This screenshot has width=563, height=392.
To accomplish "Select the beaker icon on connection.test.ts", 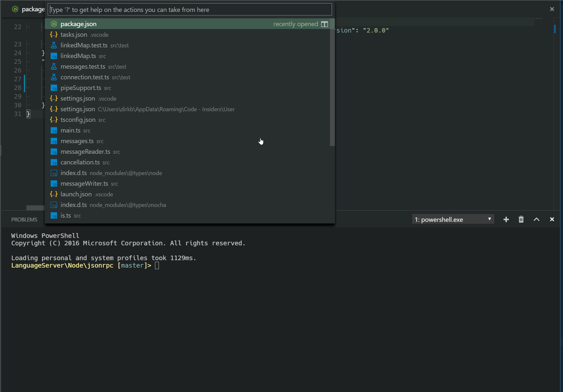I will tap(53, 77).
